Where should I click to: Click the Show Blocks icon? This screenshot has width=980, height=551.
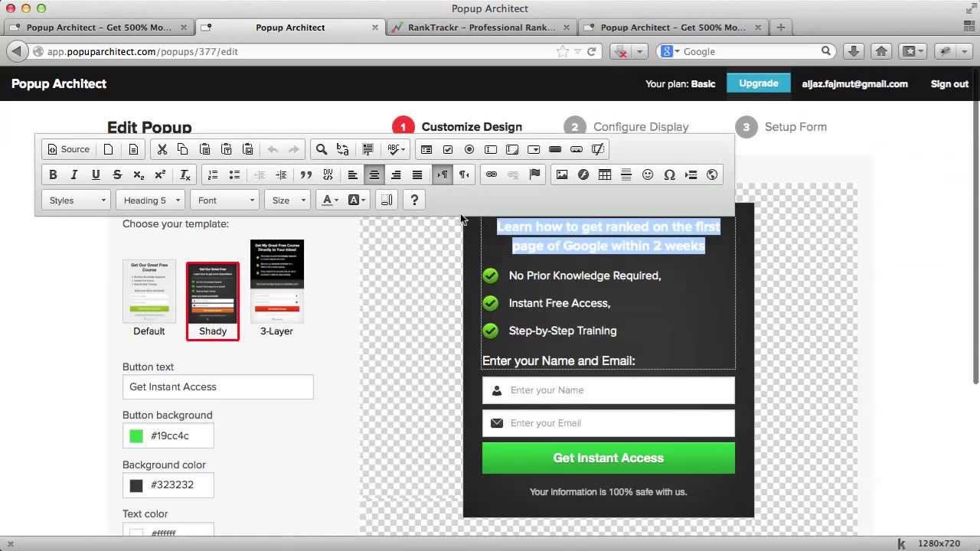(387, 201)
